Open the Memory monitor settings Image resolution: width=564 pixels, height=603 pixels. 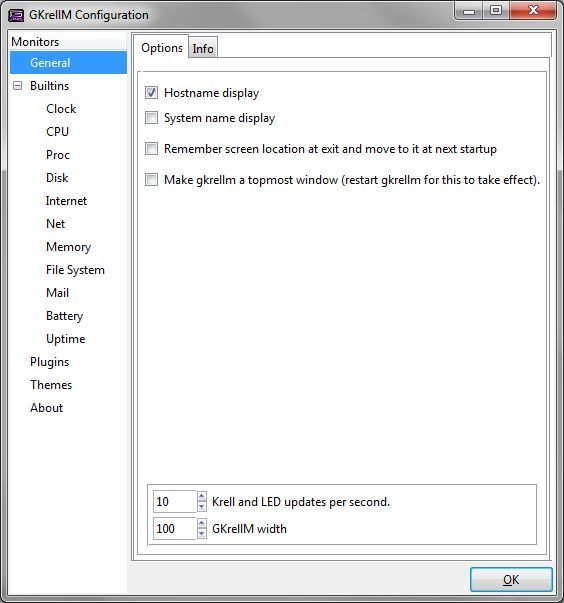point(68,247)
